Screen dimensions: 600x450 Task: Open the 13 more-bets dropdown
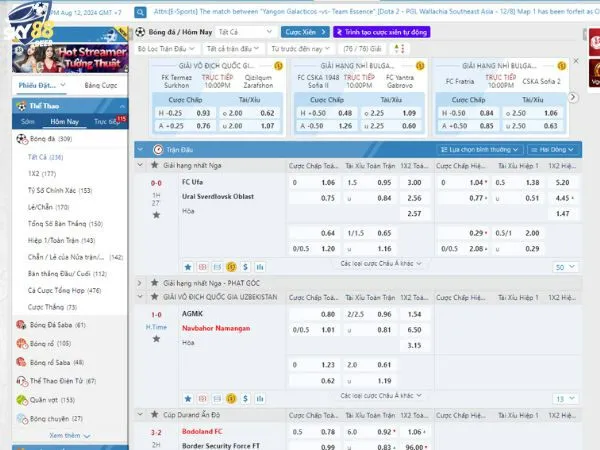(x=565, y=399)
